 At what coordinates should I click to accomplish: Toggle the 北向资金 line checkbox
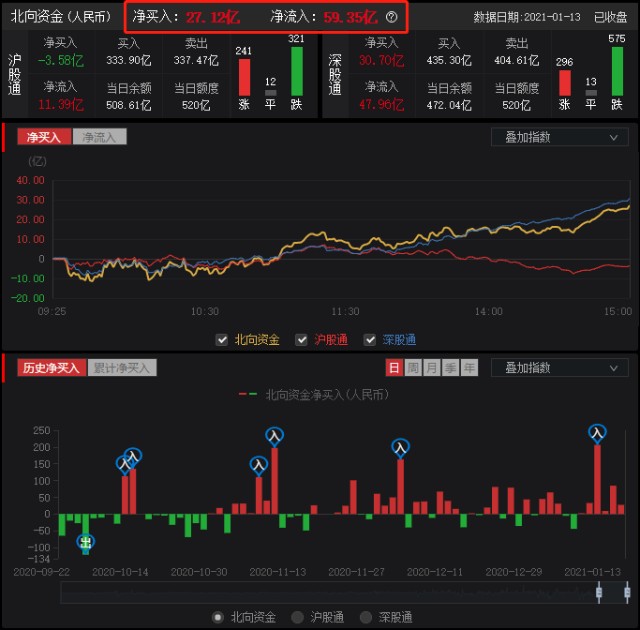(222, 339)
